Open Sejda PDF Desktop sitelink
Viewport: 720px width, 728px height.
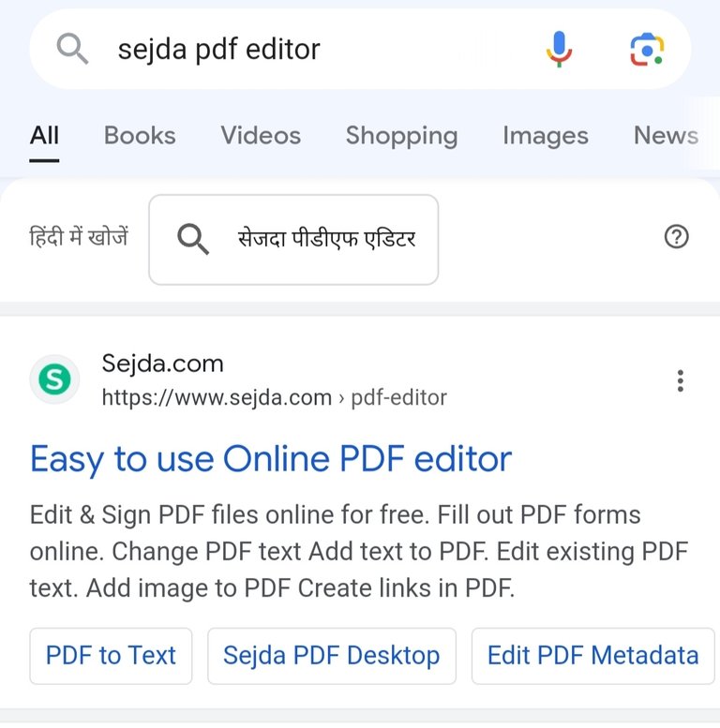pyautogui.click(x=332, y=656)
